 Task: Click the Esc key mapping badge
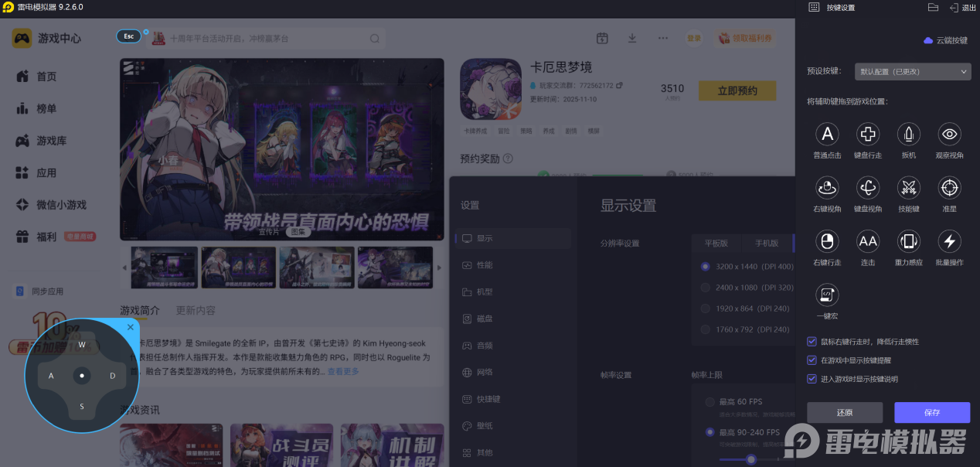point(129,36)
